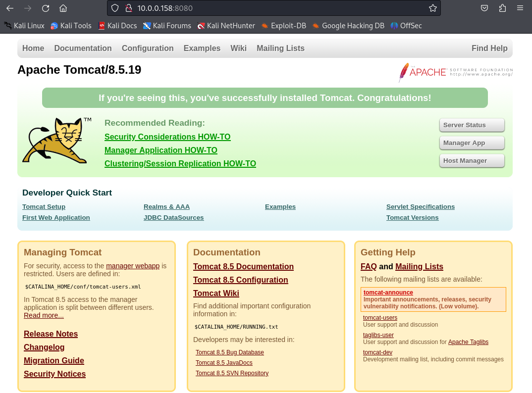Image resolution: width=532 pixels, height=393 pixels.
Task: Click FAQ link under Getting Help
Action: click(369, 266)
